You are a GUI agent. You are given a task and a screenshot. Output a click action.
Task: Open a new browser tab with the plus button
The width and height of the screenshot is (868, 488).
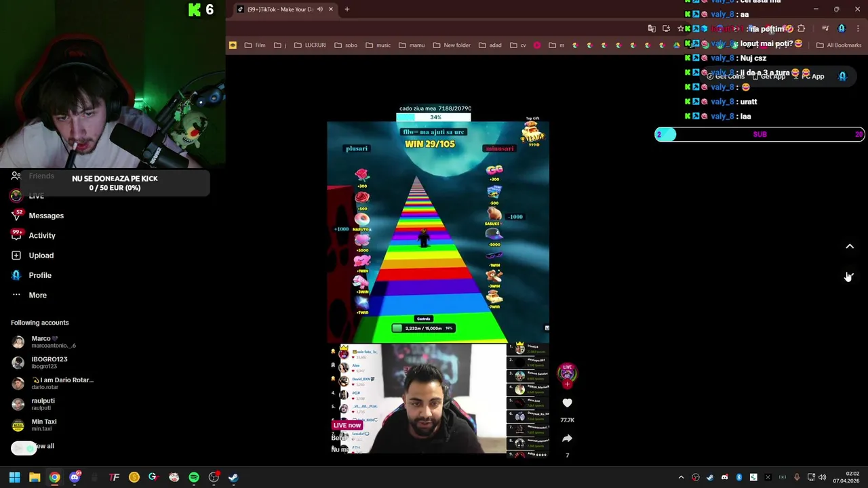point(347,9)
